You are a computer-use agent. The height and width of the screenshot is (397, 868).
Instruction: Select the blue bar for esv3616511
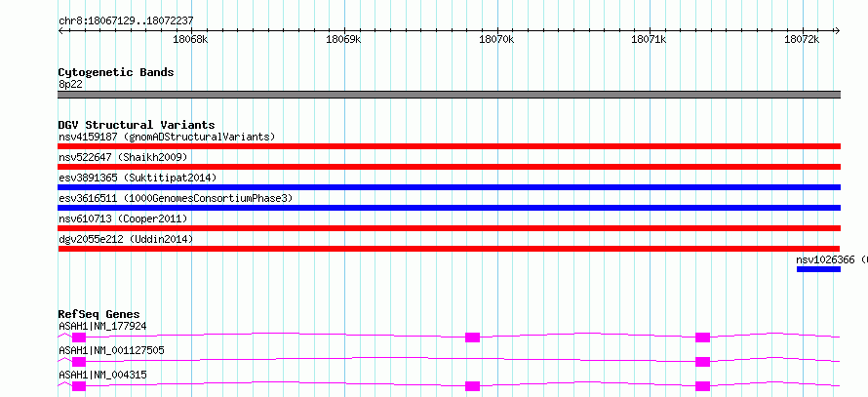[x=449, y=208]
